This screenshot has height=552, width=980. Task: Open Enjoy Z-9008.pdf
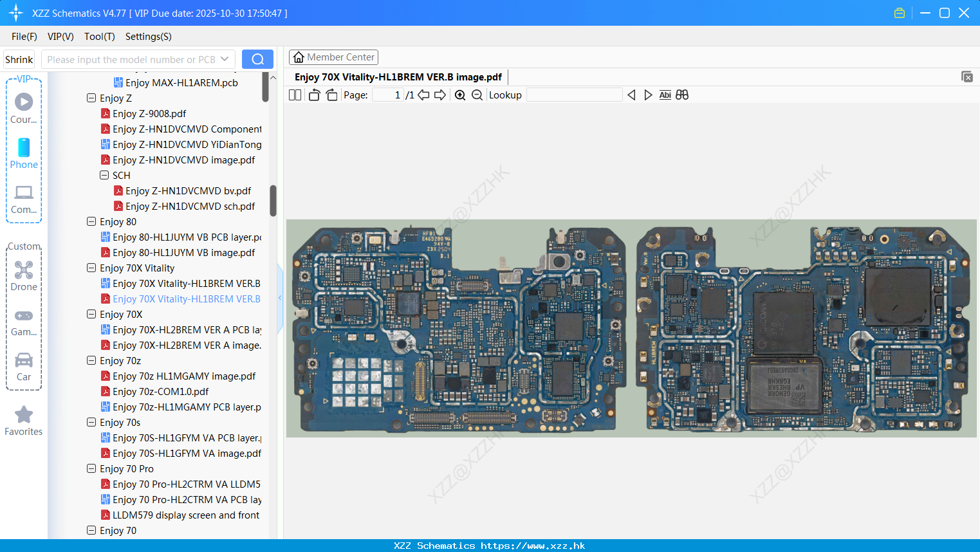[x=149, y=113]
